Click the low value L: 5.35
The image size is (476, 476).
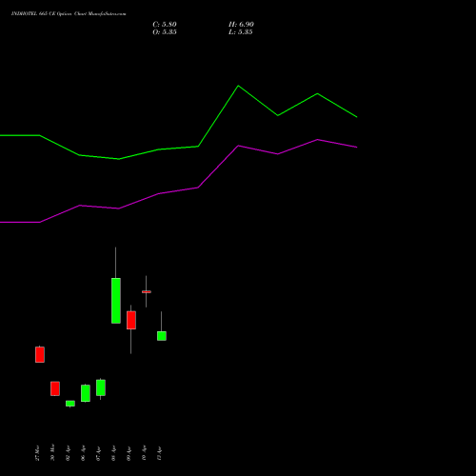pos(241,32)
